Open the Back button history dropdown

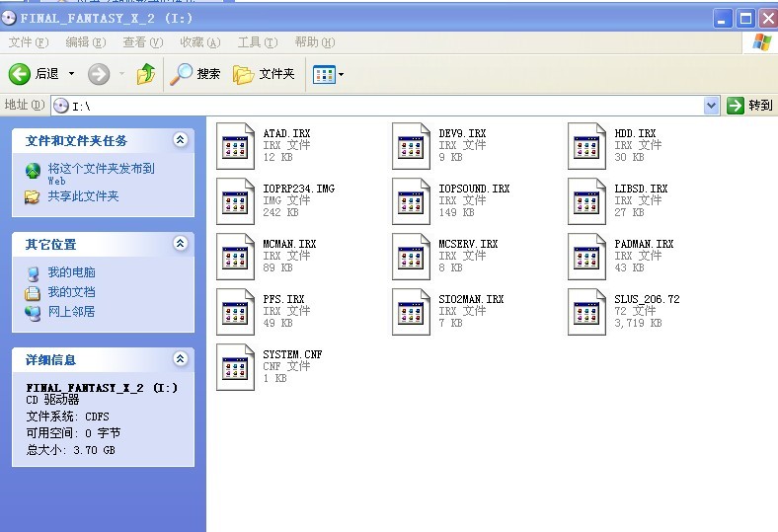(x=71, y=74)
